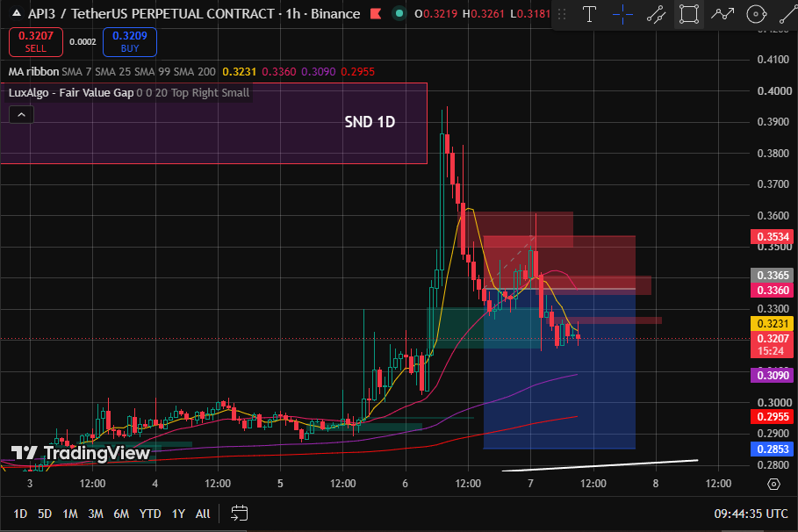Click the SMA 99 value 0.3090 in legend
The image size is (798, 532).
[319, 72]
